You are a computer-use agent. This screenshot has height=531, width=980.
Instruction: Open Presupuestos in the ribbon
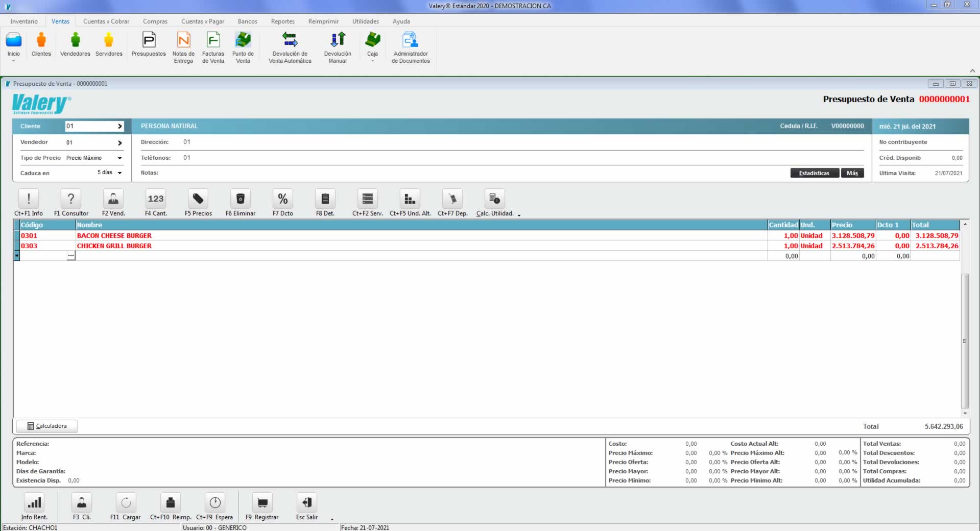point(149,44)
